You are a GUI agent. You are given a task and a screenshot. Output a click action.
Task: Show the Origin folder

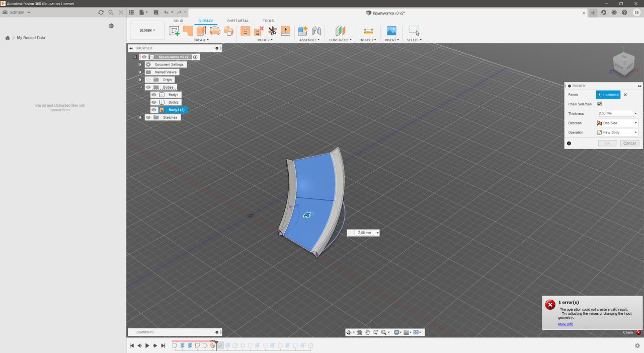(148, 80)
